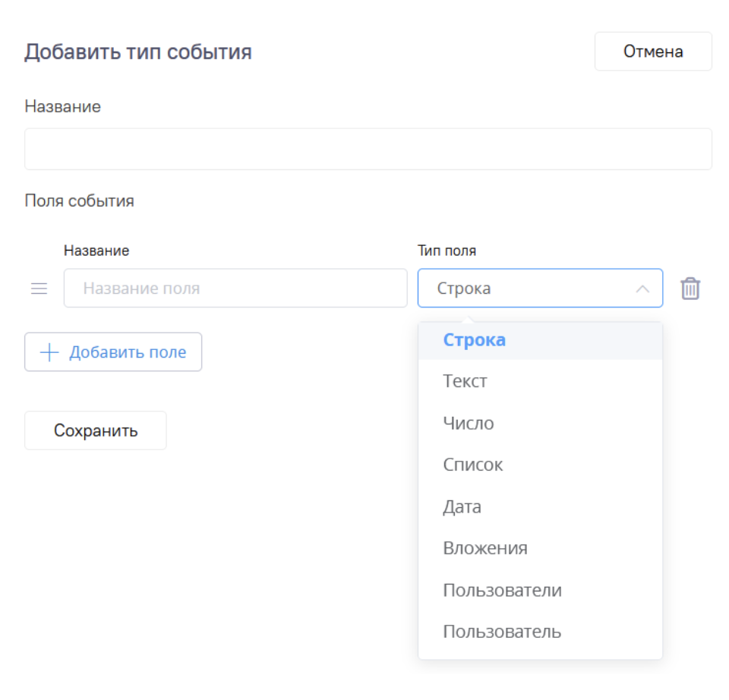Click the chevron arrow in the Тип поля selector
Screen dimensions: 729x700
pos(642,289)
